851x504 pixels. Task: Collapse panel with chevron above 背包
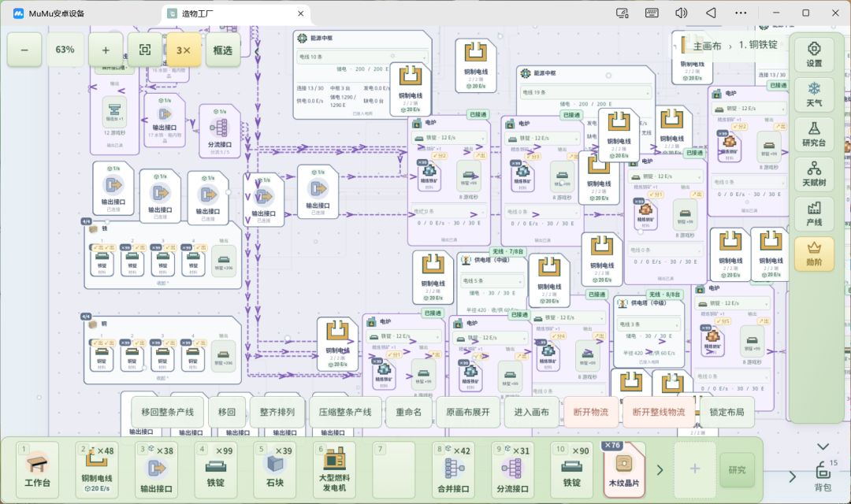point(823,447)
